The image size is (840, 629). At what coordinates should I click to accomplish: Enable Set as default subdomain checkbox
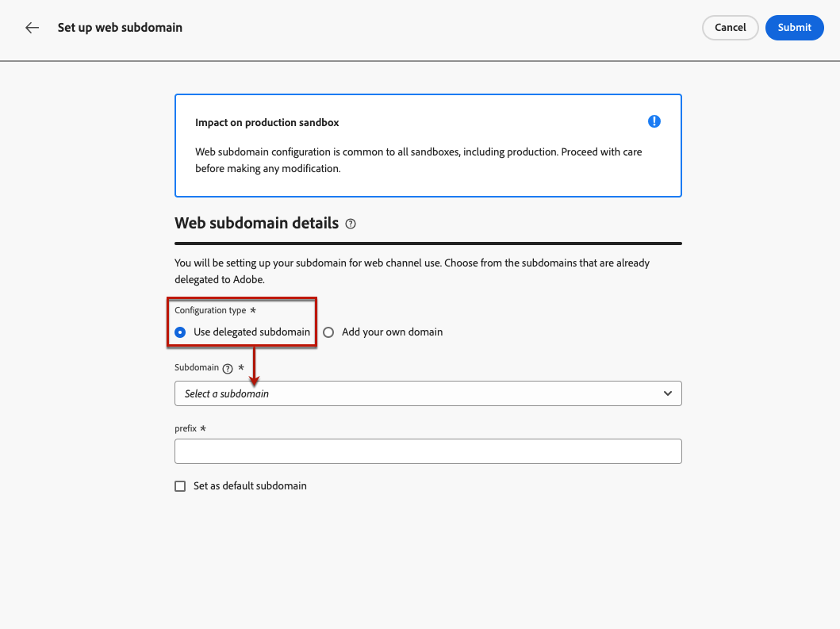pyautogui.click(x=180, y=486)
